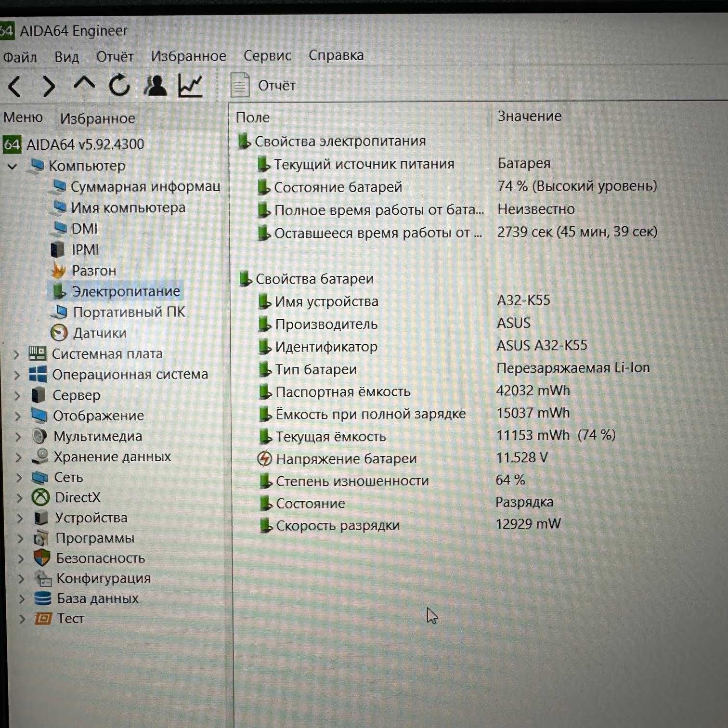Expand the Сеть node
Image resolution: width=728 pixels, height=728 pixels.
coord(19,478)
